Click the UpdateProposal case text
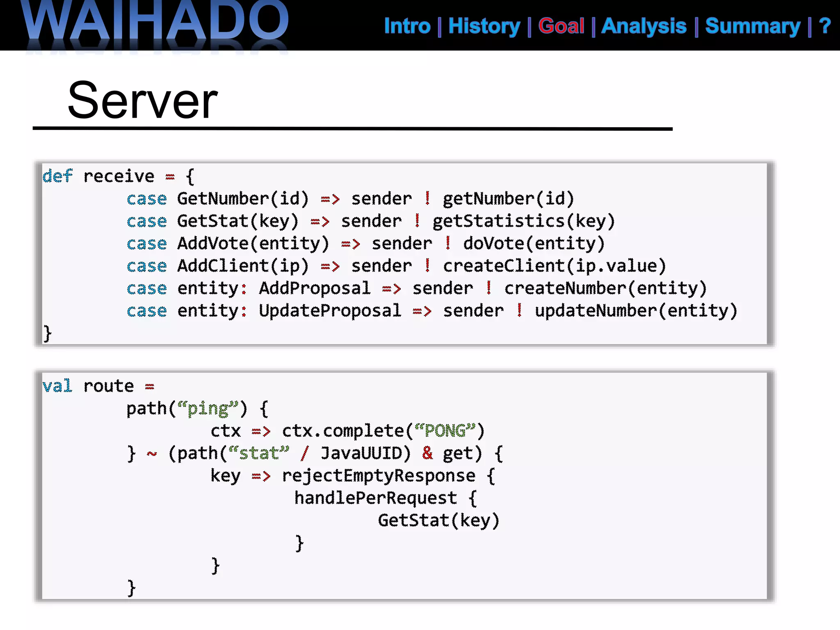This screenshot has width=840, height=630. coord(330,311)
